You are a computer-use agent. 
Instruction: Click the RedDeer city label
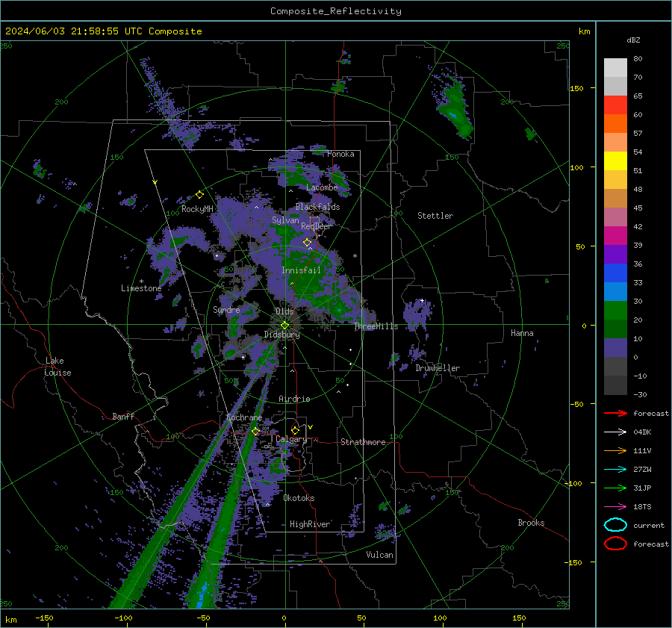tap(317, 226)
